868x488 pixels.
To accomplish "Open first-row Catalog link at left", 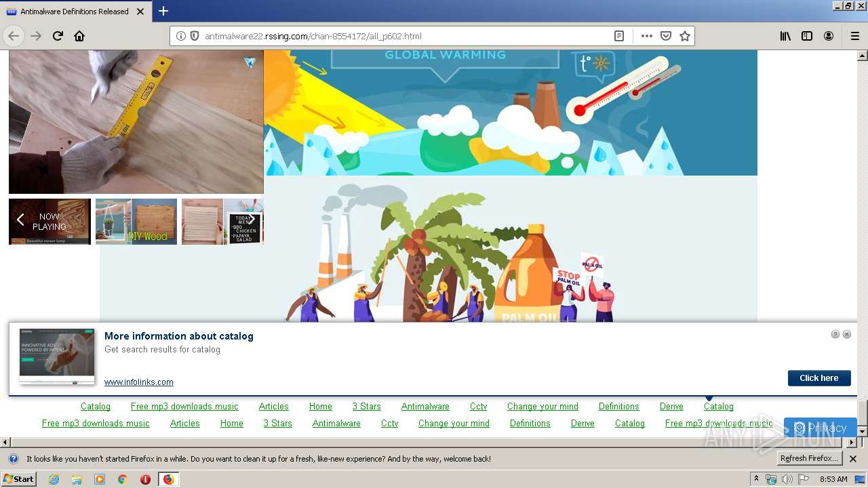I will 96,407.
